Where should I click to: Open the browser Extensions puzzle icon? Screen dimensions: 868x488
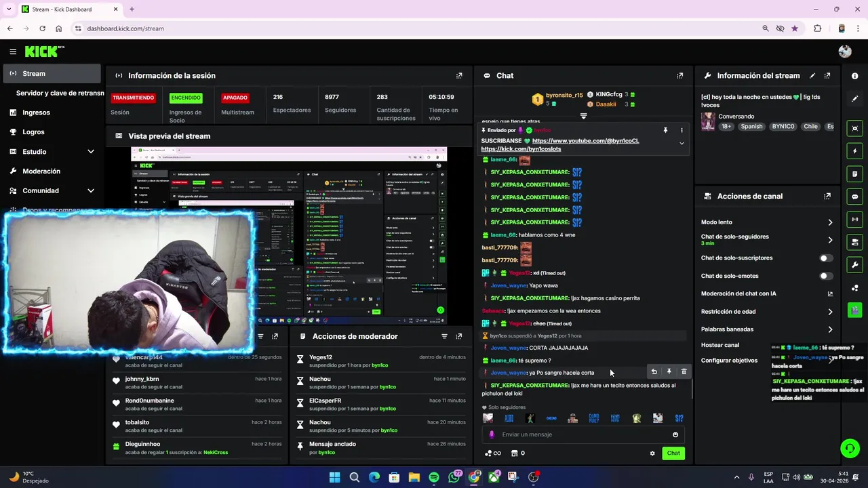point(817,28)
